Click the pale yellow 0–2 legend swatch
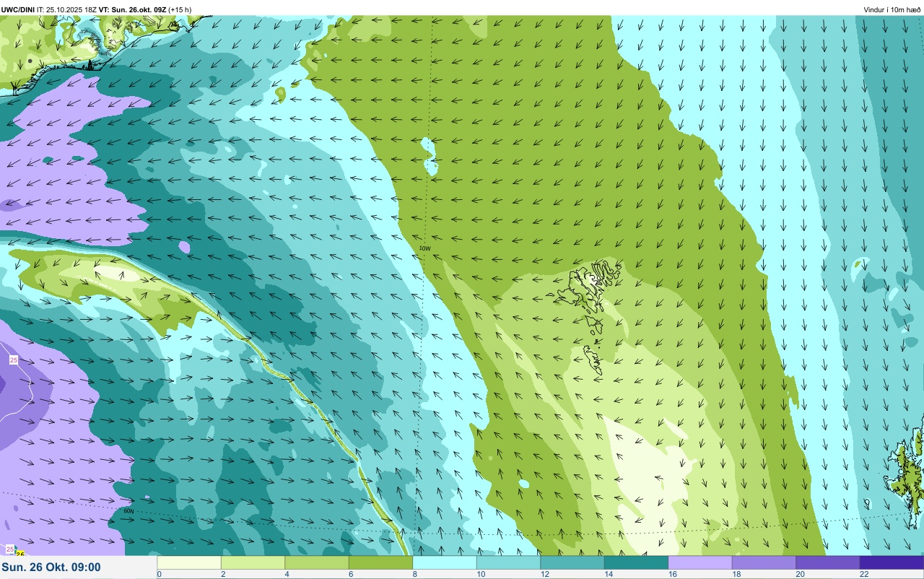Viewport: 924px width, 579px height. (x=189, y=562)
